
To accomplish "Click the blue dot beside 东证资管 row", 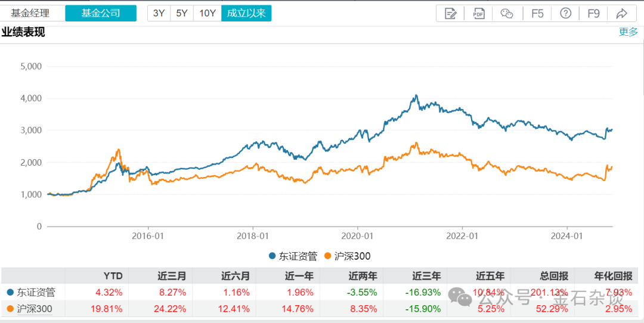I will coord(10,293).
